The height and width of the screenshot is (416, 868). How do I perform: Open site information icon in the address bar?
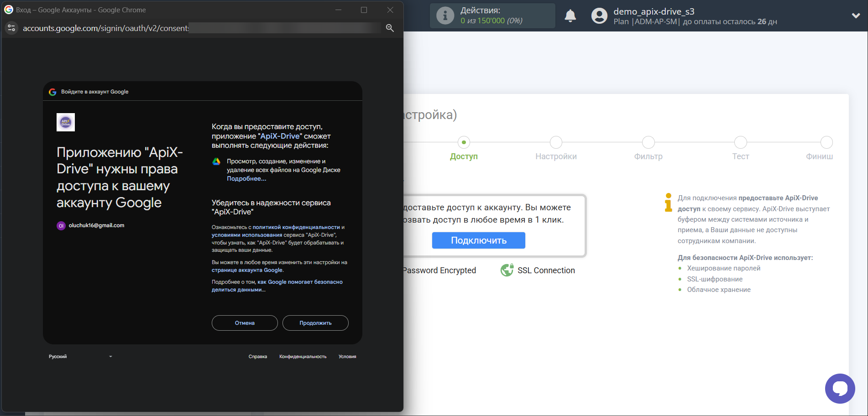pos(11,28)
